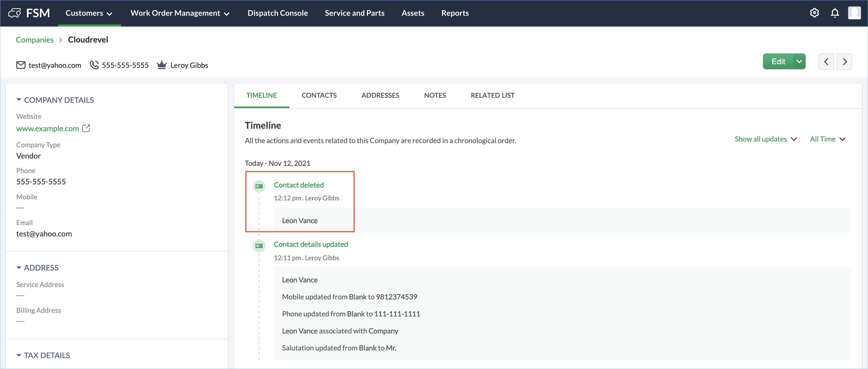Open the Edit button dropdown arrow
The width and height of the screenshot is (868, 369).
coord(799,62)
